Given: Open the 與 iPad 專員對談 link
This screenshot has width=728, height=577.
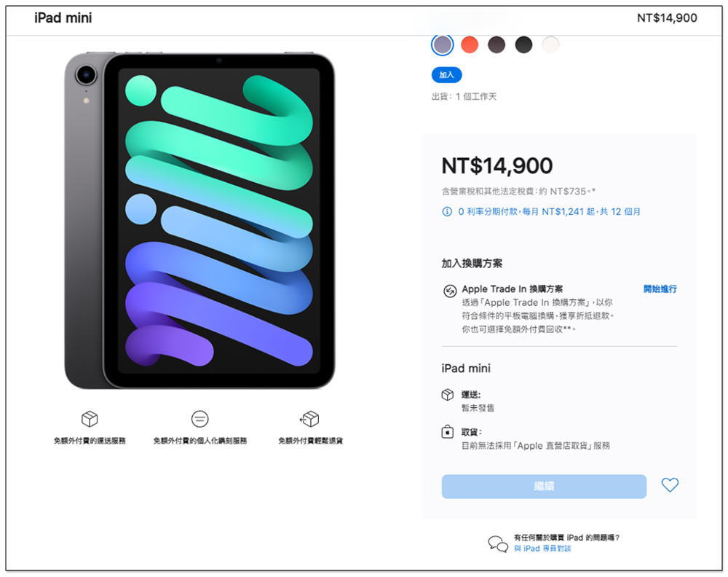Looking at the screenshot, I should (542, 549).
